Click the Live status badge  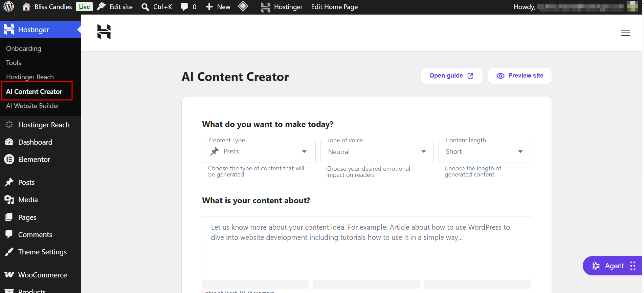click(84, 7)
